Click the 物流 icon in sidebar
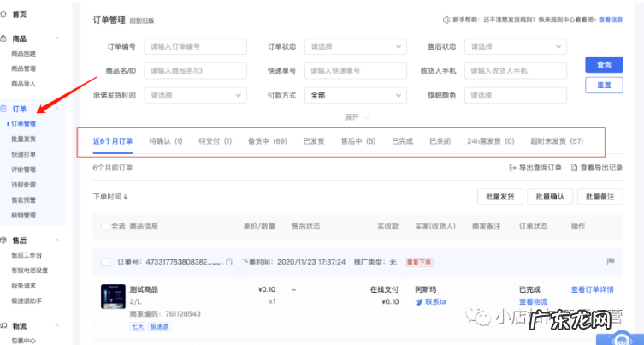This screenshot has width=644, height=345. [3, 325]
